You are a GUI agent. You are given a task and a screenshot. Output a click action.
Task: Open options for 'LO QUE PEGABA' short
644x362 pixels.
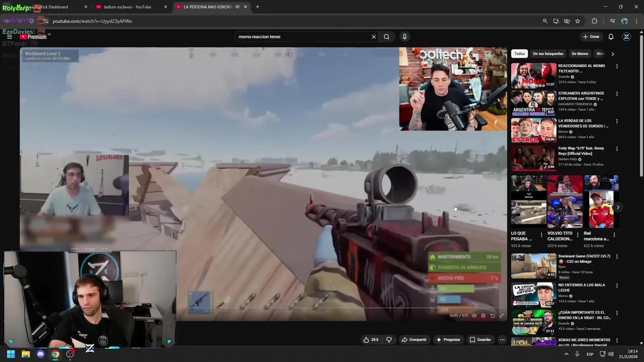[541, 235]
